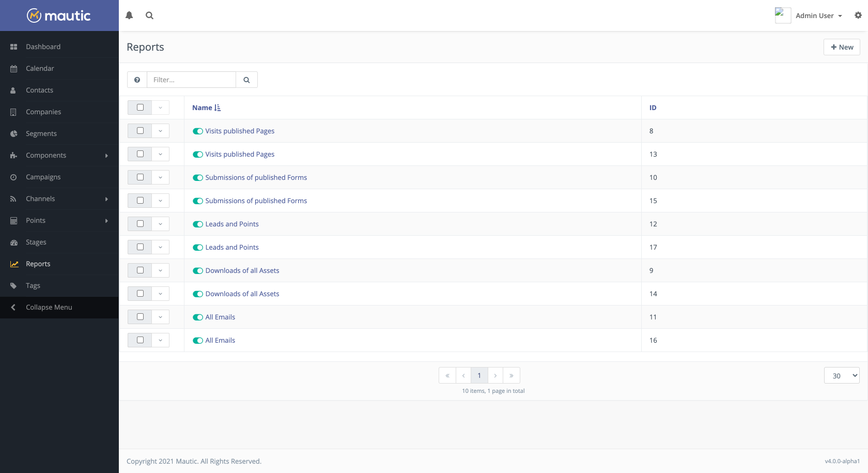Open the Stages wheel icon
The width and height of the screenshot is (868, 473).
[x=13, y=242]
